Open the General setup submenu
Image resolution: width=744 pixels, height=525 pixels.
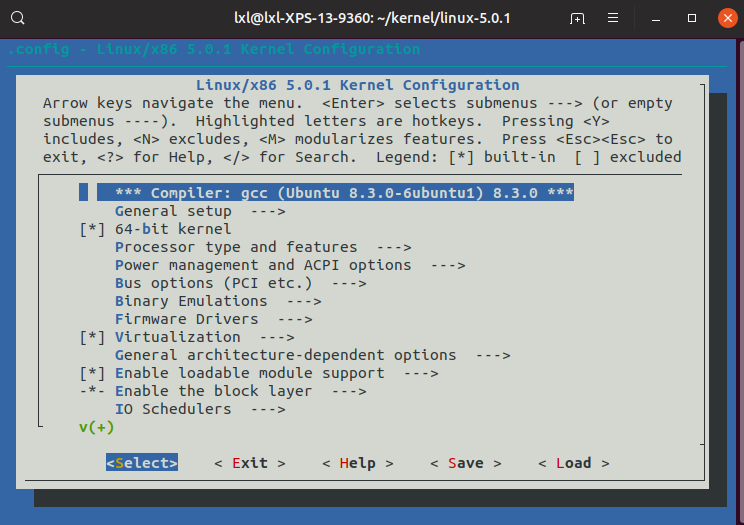[x=185, y=211]
